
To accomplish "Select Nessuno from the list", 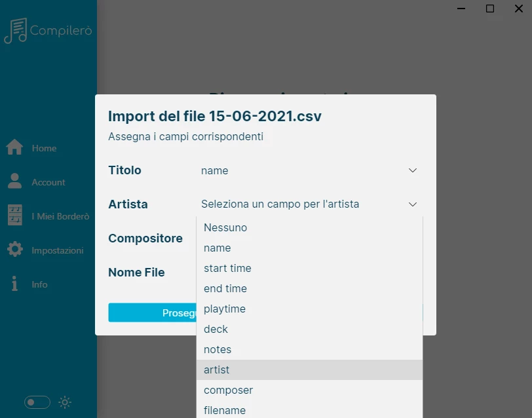I will (x=309, y=227).
